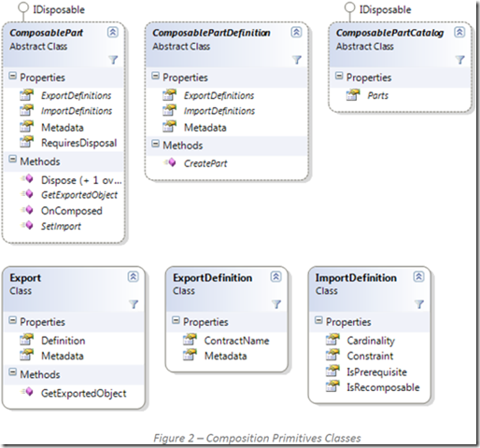Collapse Methods section in Export class
Viewport: 480px width, 448px height.
pyautogui.click(x=12, y=372)
